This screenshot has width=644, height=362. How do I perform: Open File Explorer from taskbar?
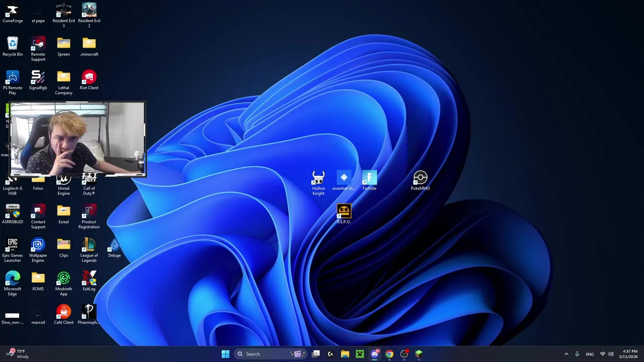coord(345,354)
